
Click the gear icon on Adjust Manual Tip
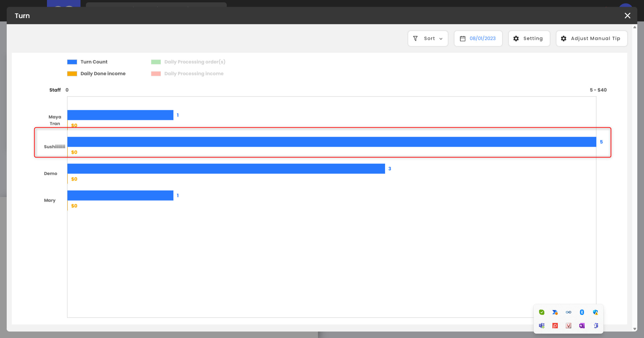[x=563, y=39]
